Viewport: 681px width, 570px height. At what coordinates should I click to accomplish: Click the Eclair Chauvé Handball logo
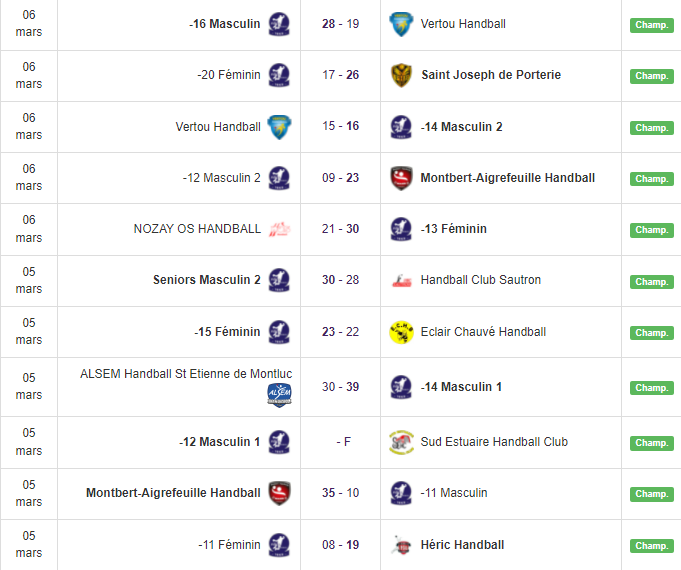coord(401,332)
